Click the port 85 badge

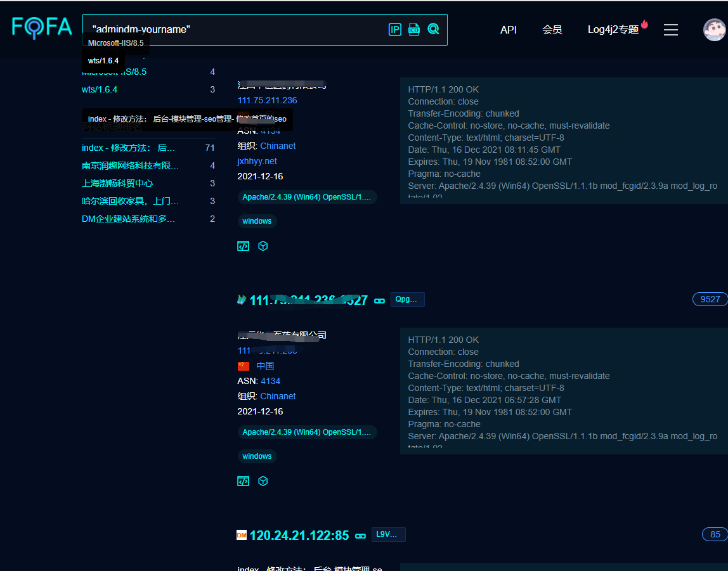click(x=715, y=534)
